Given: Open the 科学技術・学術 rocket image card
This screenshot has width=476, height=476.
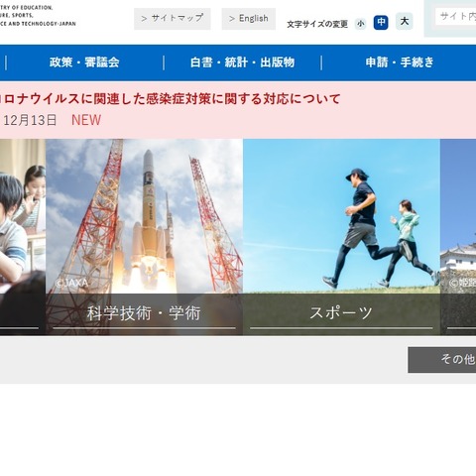Looking at the screenshot, I should click(144, 237).
